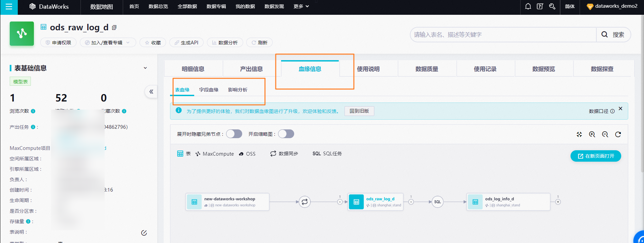This screenshot has width=644, height=243.
Task: Copy the table name ods_raw_log_d
Action: coord(114,28)
